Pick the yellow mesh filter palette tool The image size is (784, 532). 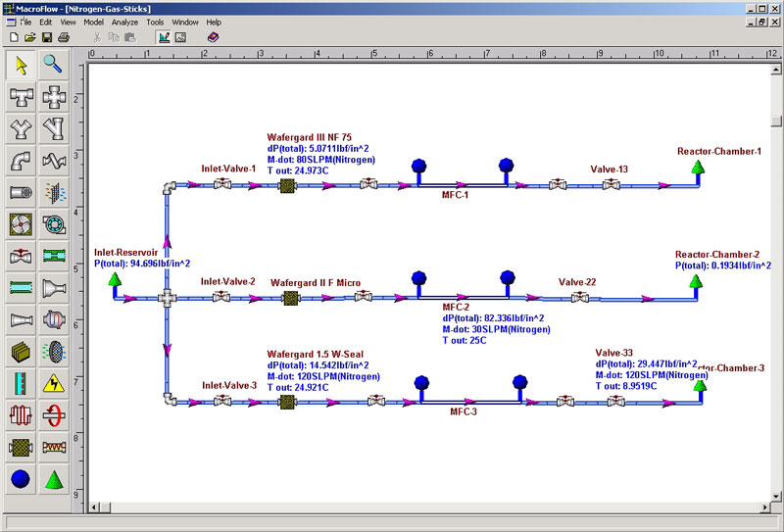21,448
